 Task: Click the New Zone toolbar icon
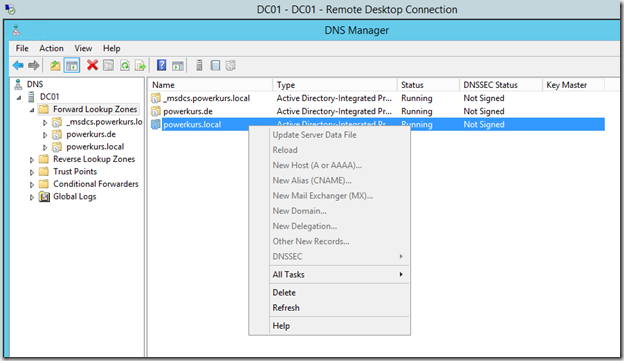click(215, 65)
